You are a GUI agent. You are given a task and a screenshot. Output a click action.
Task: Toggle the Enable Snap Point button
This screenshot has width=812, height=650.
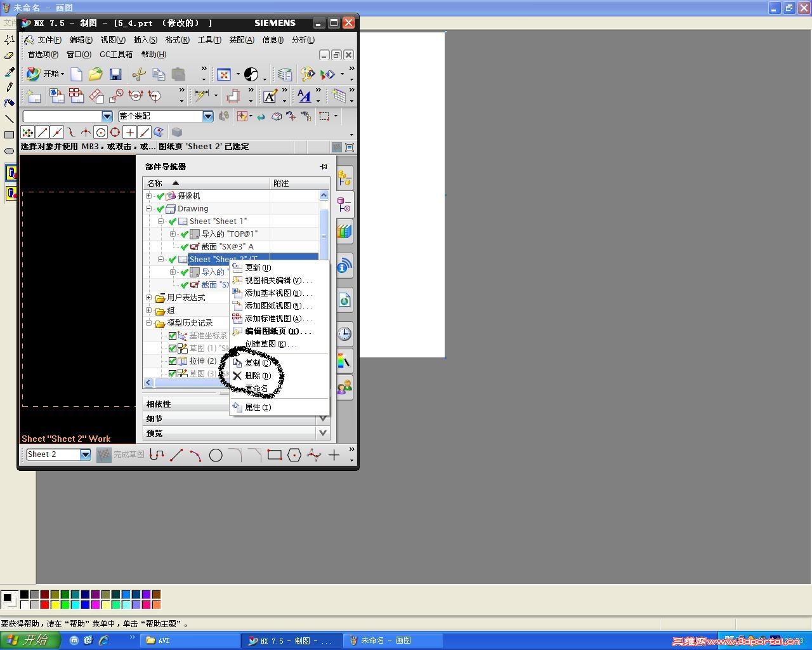point(28,132)
